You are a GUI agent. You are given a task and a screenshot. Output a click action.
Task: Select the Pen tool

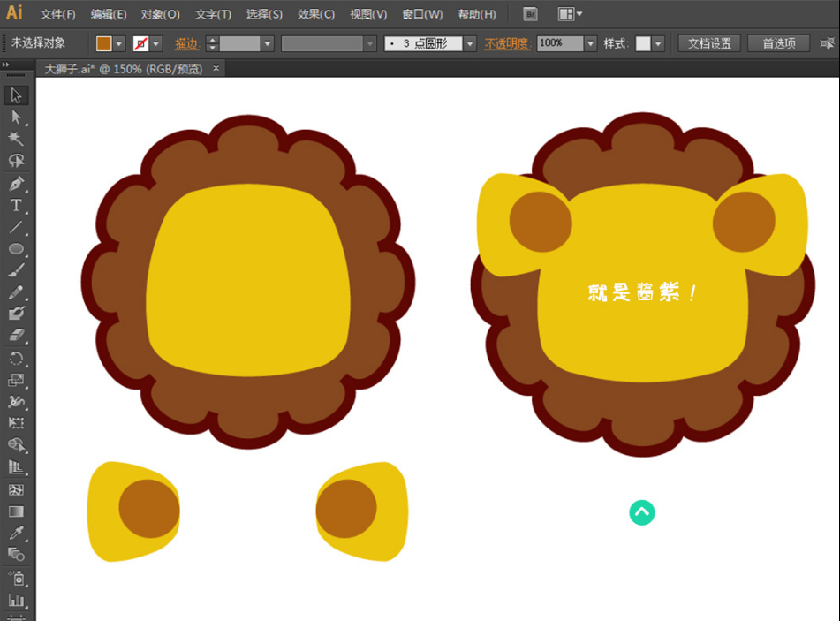(16, 184)
